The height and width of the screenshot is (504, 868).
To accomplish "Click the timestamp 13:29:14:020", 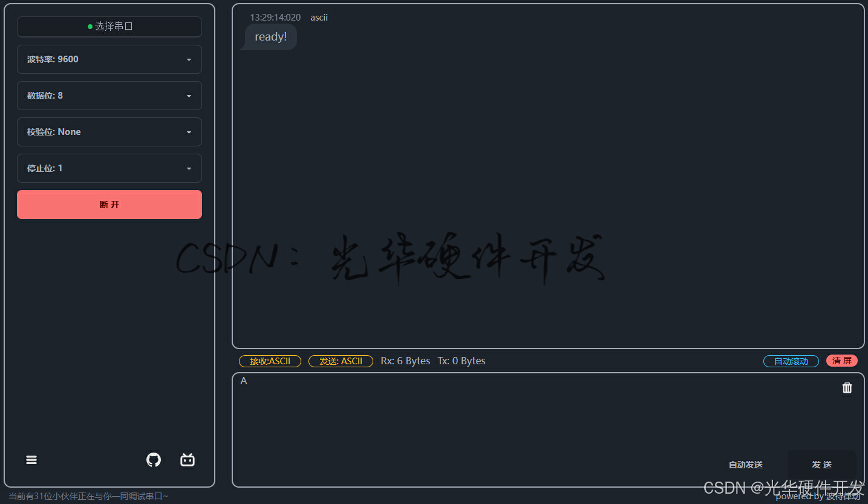I will coord(275,18).
